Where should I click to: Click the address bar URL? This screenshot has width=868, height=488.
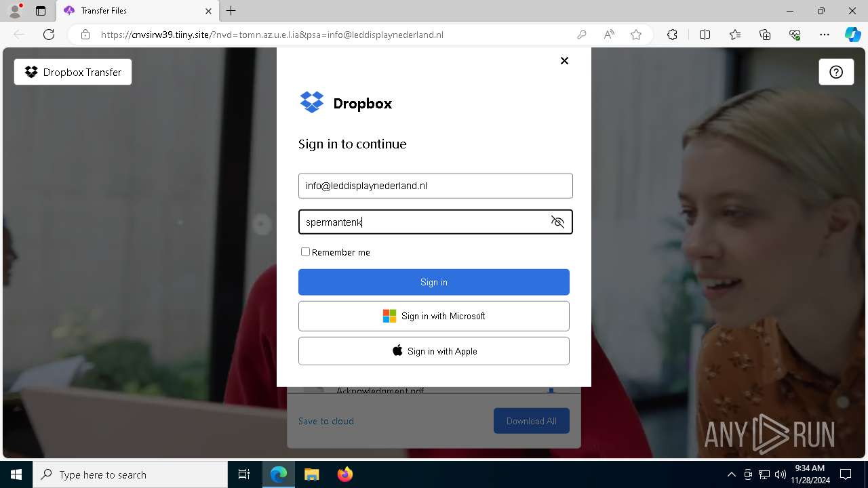tap(272, 35)
